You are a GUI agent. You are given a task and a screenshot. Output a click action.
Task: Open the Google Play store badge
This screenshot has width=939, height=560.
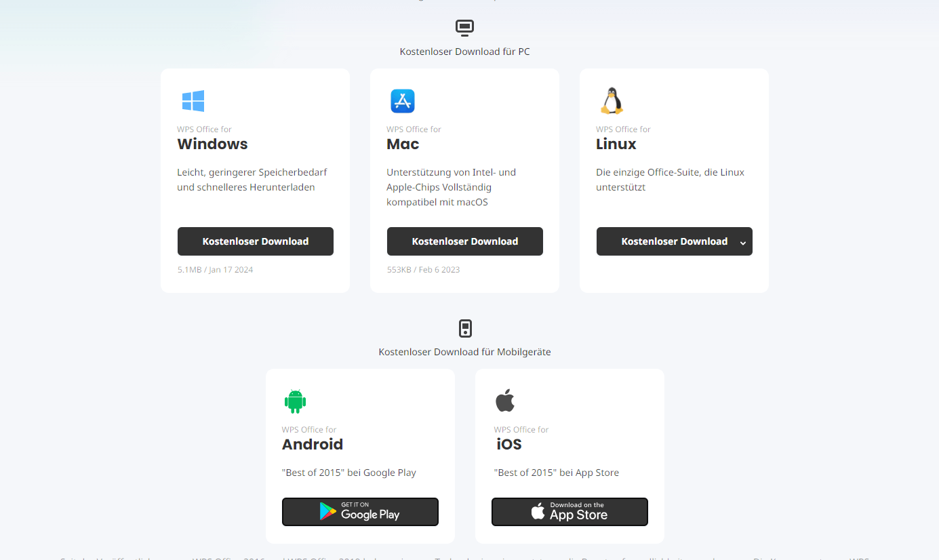coord(360,512)
